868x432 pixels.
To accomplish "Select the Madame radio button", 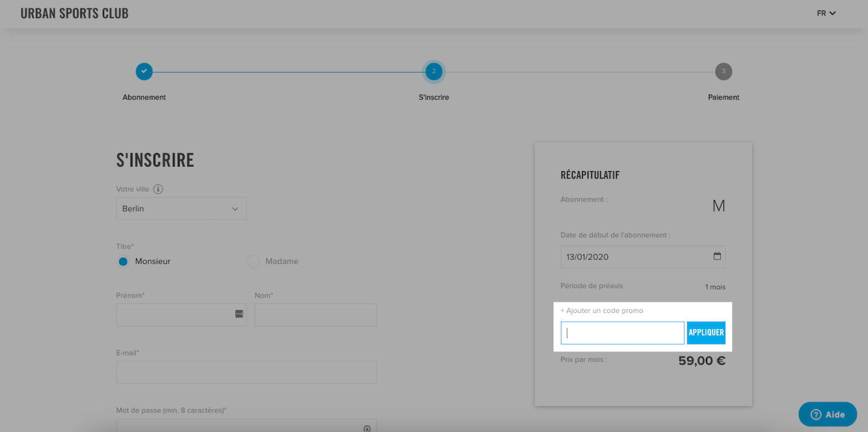I will pos(253,262).
